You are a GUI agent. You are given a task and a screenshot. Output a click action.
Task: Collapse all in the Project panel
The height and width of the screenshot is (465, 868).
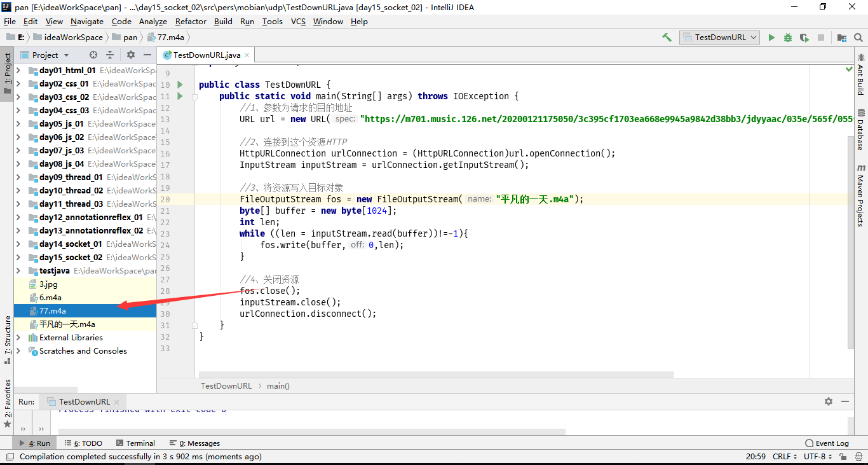pos(110,55)
